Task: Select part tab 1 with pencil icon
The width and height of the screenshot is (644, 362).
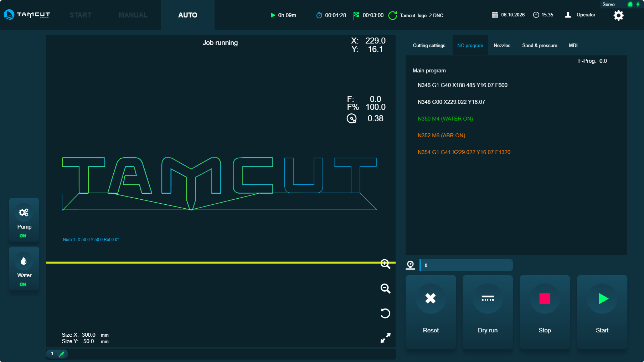Action: click(x=57, y=354)
